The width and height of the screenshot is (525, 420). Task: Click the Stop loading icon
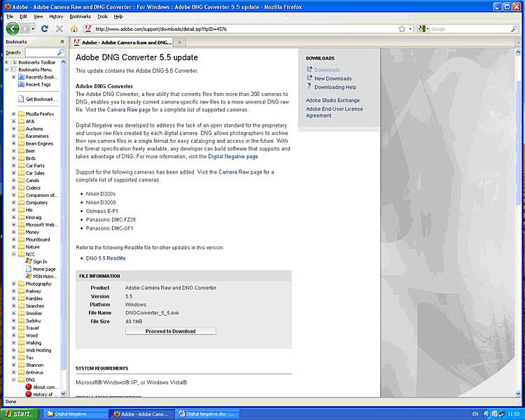click(59, 29)
